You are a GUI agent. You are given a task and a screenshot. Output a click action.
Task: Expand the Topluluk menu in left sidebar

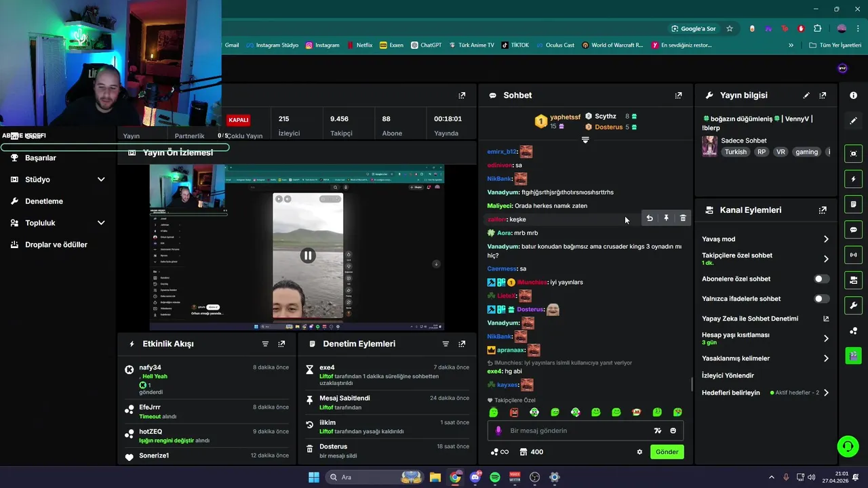(101, 223)
